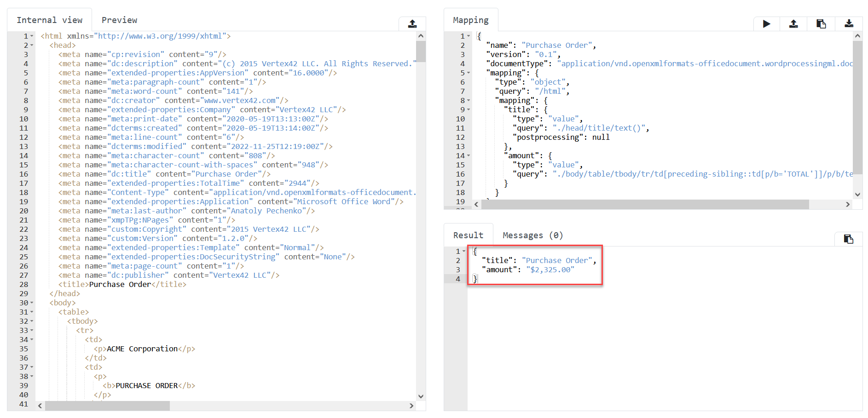Fold the nested "mapping" object at Mapping line 8

click(469, 100)
